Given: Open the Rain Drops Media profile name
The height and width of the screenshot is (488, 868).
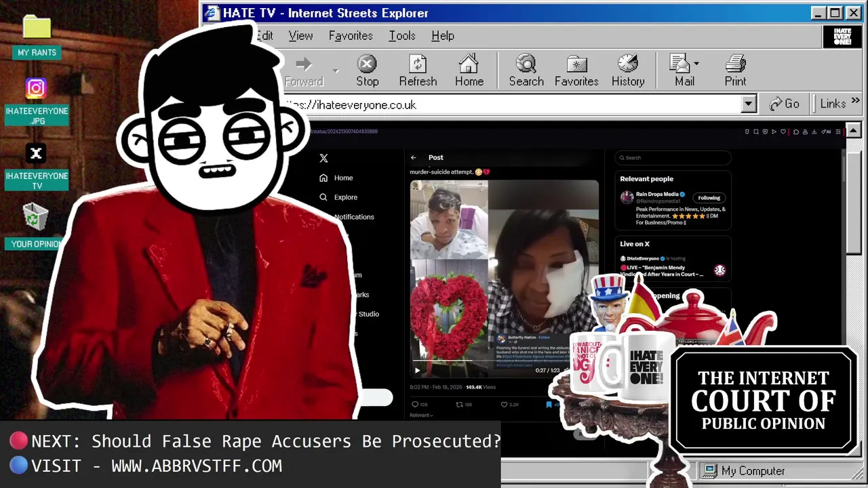Looking at the screenshot, I should click(657, 195).
